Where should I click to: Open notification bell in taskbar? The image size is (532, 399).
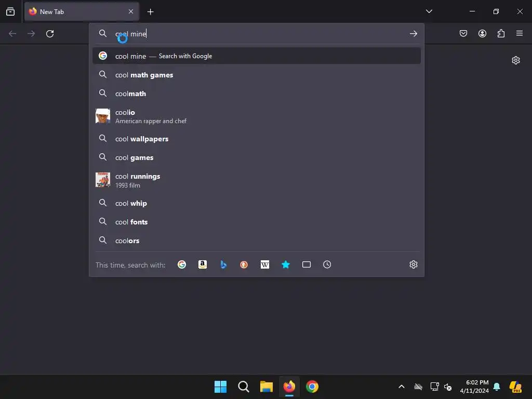click(x=497, y=387)
